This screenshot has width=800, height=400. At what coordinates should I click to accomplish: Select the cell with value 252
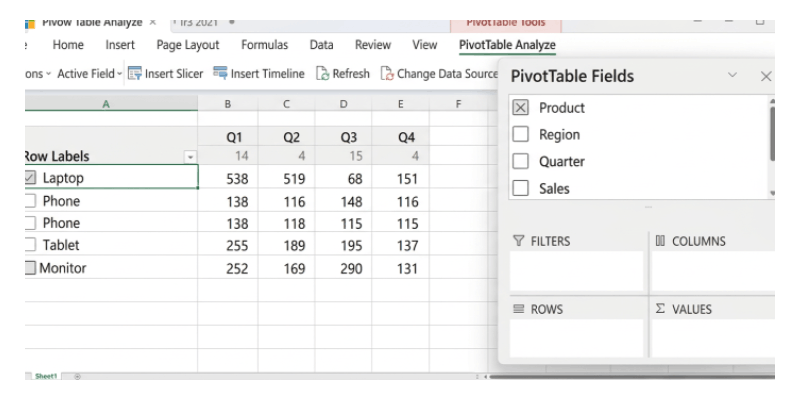click(x=228, y=268)
